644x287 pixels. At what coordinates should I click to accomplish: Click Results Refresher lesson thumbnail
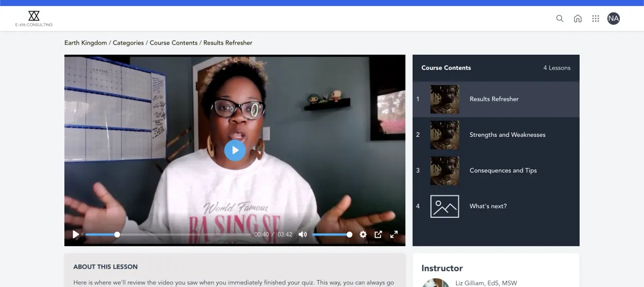(445, 99)
